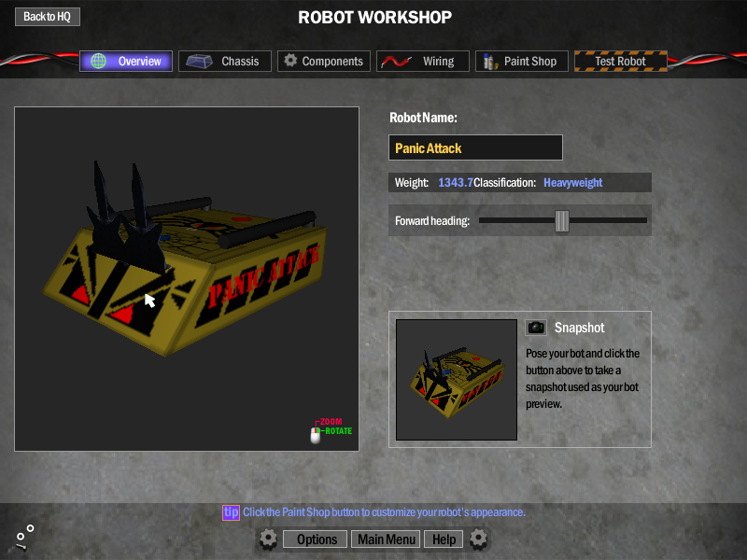Viewport: 747px width, 560px height.
Task: Open the Help screen
Action: point(444,539)
